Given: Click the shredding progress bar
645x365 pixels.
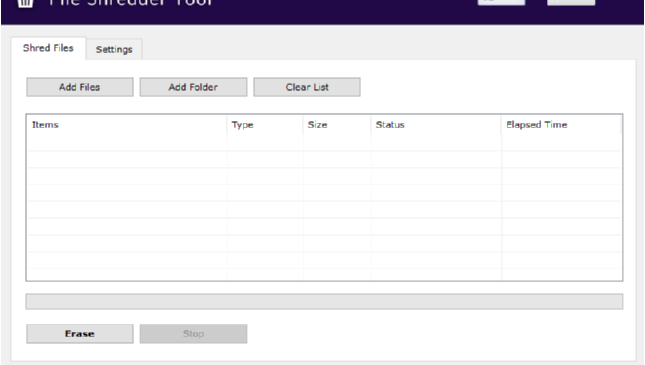Looking at the screenshot, I should [x=324, y=302].
